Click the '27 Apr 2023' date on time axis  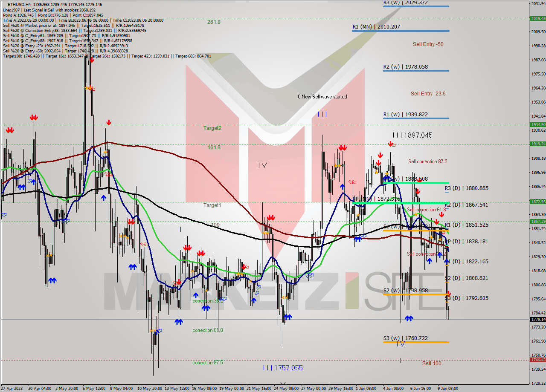click(11, 389)
